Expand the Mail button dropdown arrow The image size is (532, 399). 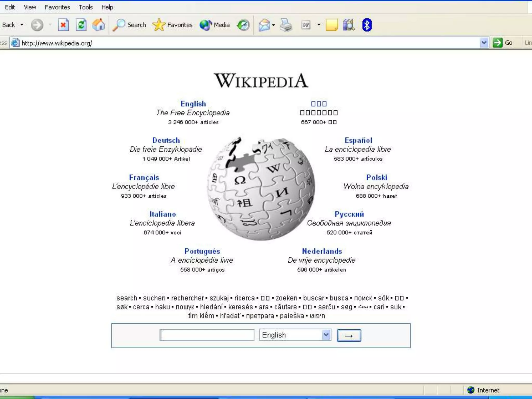tap(274, 25)
